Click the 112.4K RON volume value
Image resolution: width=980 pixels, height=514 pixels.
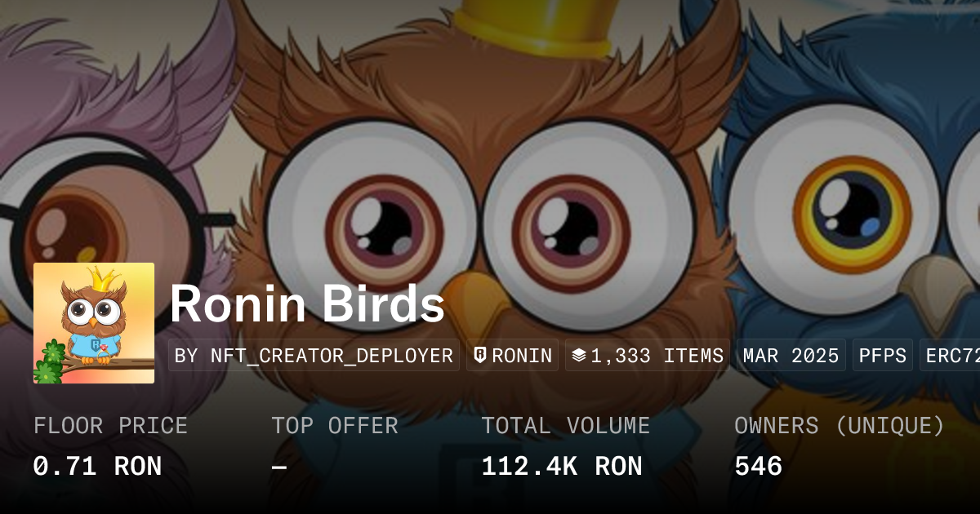point(562,467)
